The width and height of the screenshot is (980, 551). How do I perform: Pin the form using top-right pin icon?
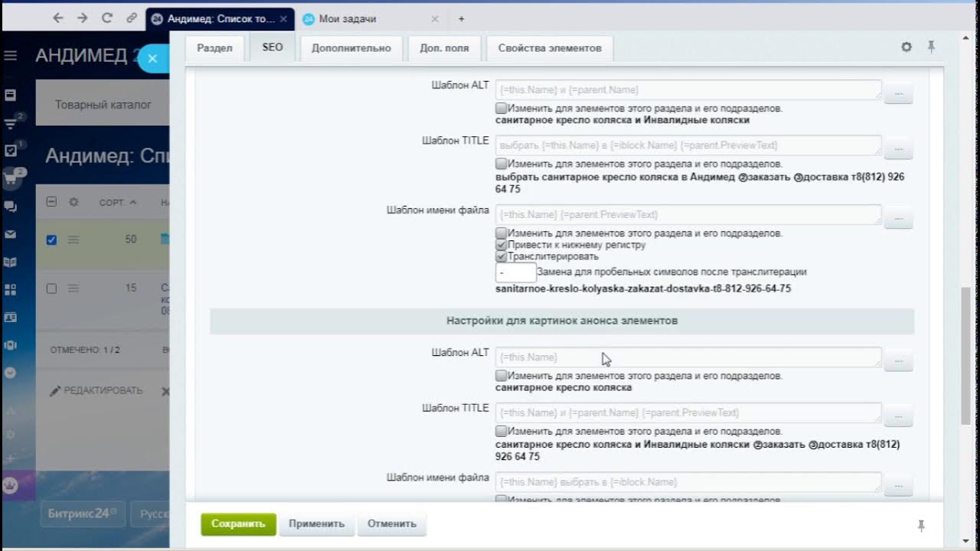coord(931,47)
